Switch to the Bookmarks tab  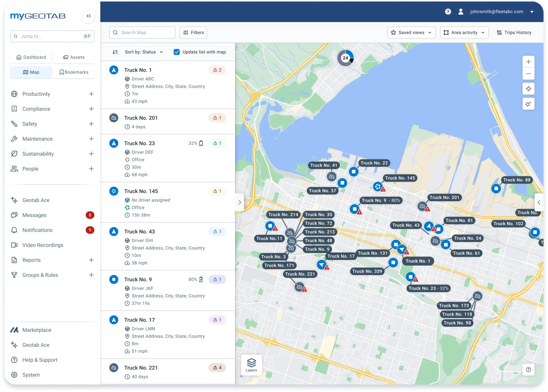[74, 72]
